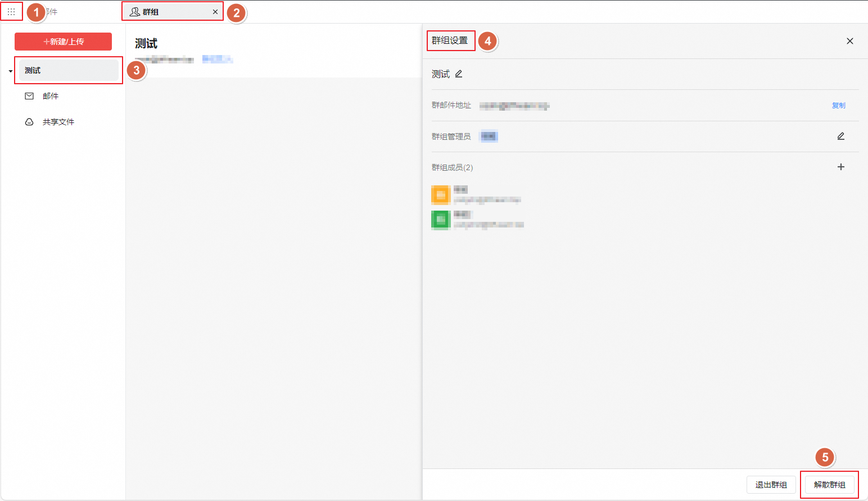Image resolution: width=868 pixels, height=501 pixels.
Task: Click 复制 to copy group mail address
Action: click(838, 106)
